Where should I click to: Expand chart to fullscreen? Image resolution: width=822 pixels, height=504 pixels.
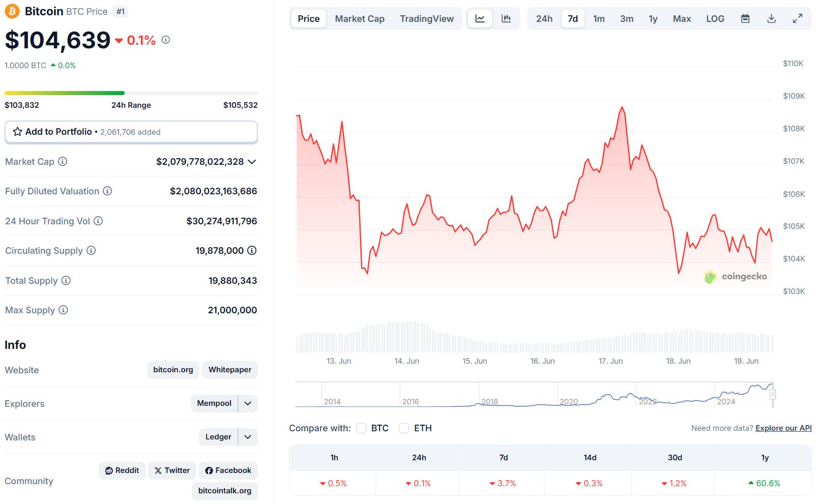click(796, 18)
